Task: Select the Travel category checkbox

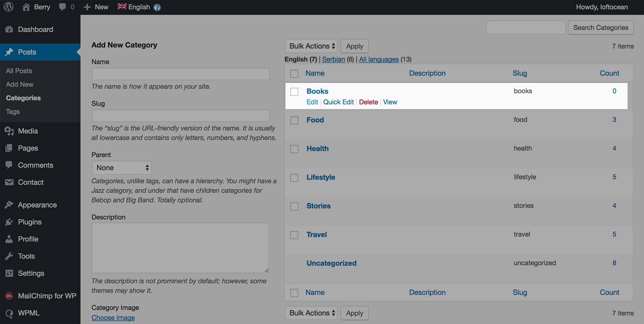Action: 294,235
